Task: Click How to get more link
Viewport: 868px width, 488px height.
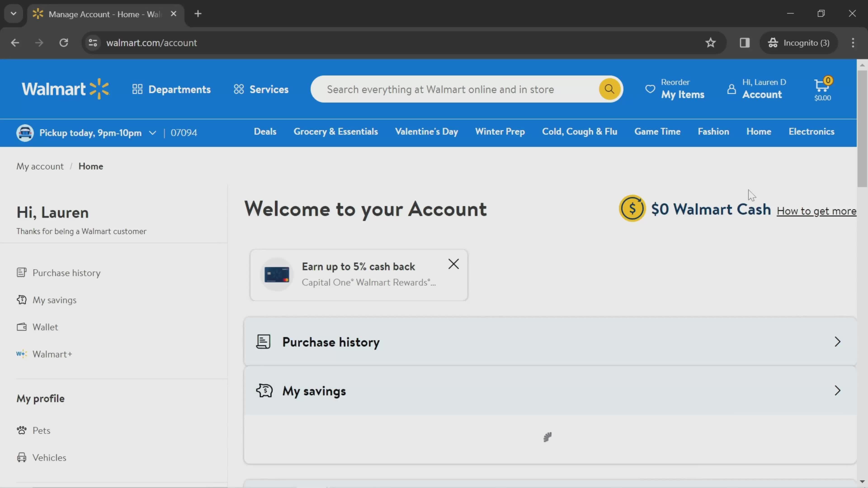Action: pos(816,211)
